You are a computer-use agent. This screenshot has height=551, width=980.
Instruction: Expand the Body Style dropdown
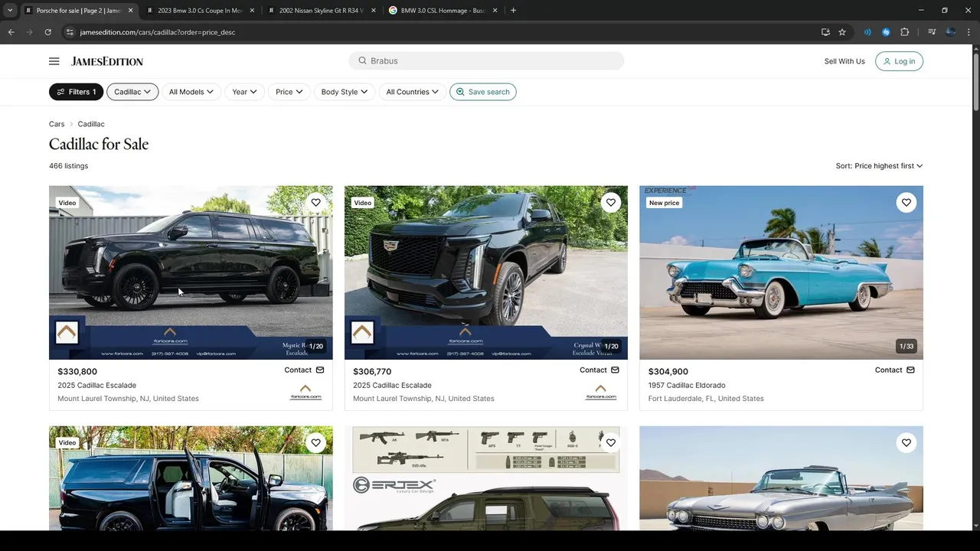click(344, 92)
